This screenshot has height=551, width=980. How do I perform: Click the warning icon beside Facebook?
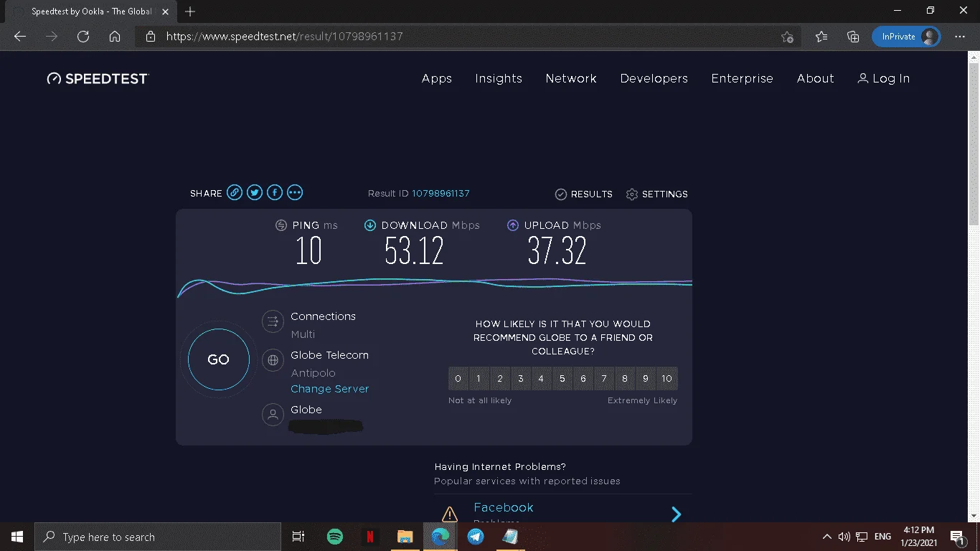450,514
